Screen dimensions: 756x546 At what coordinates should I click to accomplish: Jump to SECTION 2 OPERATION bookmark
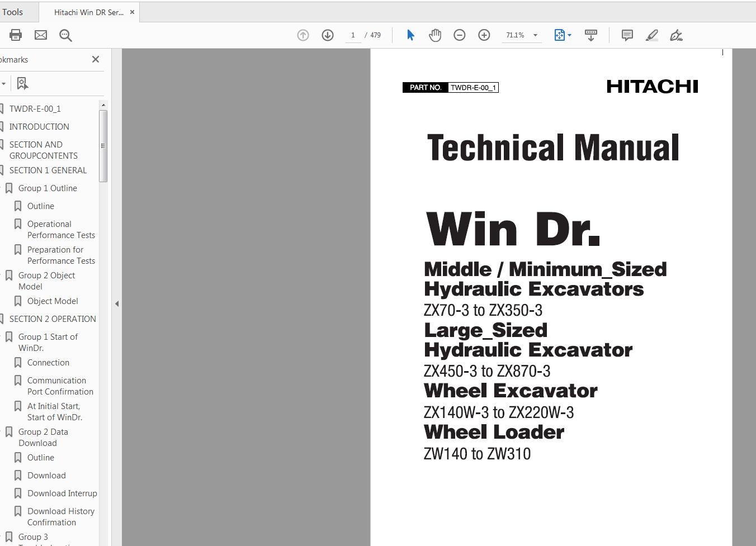pos(53,319)
